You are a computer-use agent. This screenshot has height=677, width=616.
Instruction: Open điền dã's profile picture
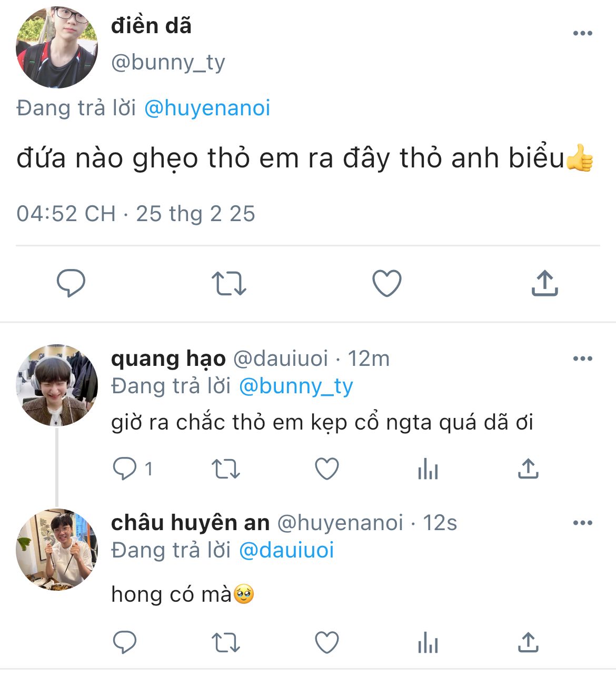[x=57, y=47]
